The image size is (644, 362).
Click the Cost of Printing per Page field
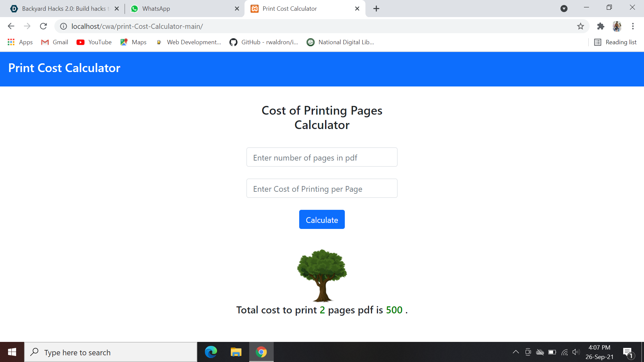coord(322,188)
